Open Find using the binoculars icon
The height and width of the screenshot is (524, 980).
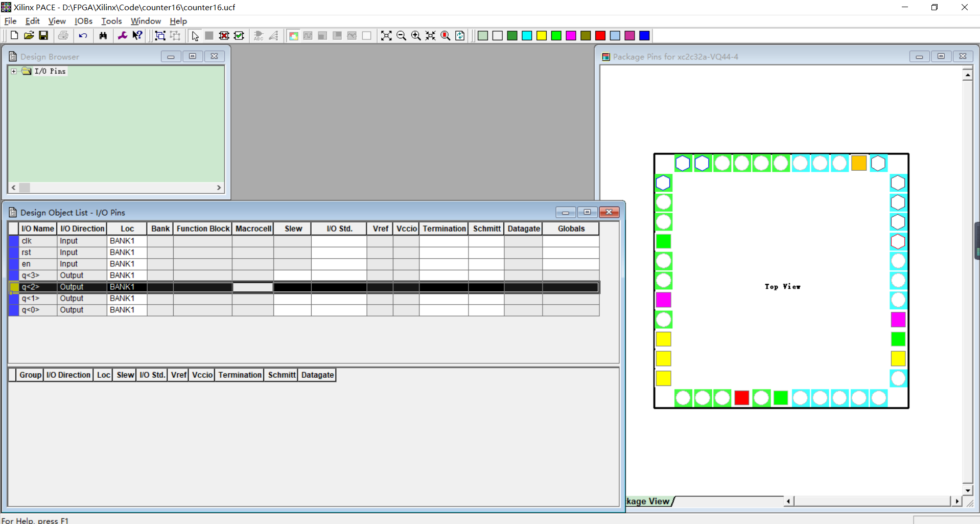pos(103,35)
